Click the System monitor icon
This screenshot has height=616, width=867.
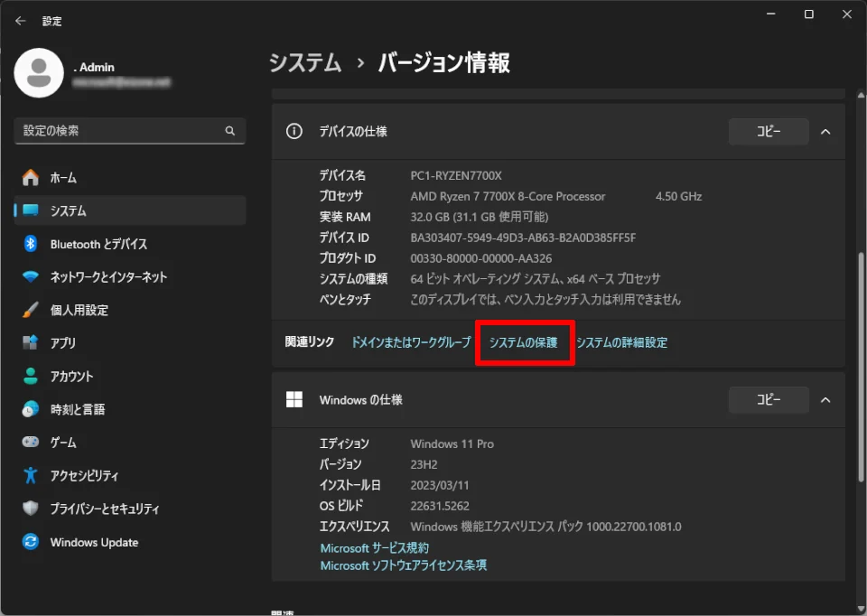point(31,210)
